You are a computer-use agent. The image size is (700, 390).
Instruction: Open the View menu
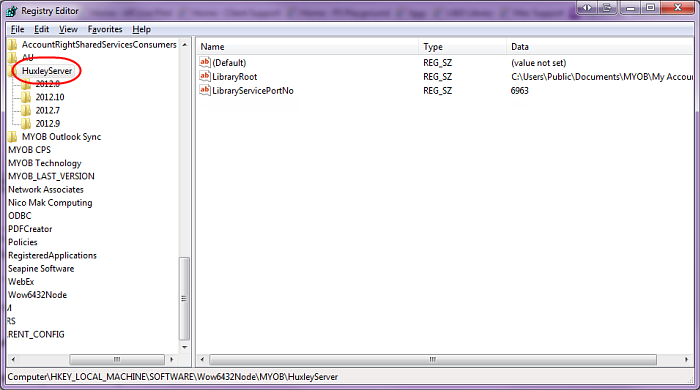click(x=68, y=29)
